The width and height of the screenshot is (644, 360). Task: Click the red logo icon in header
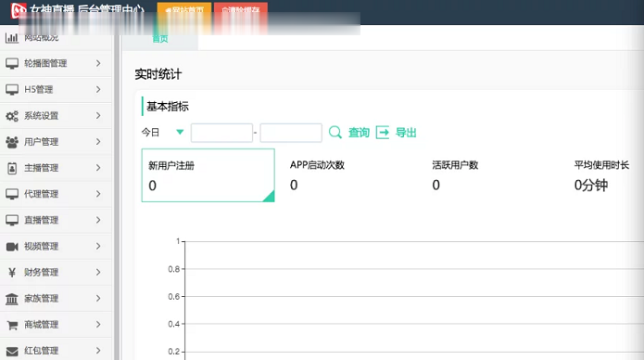19,10
